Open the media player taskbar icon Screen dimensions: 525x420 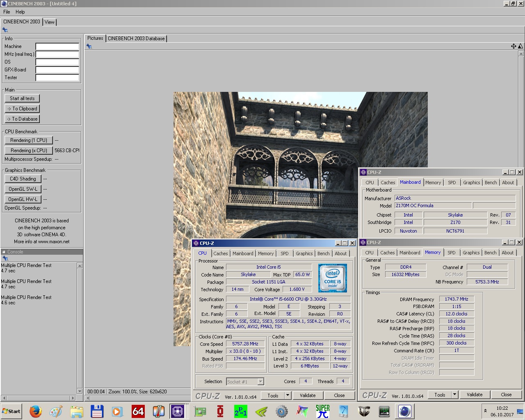click(x=118, y=411)
